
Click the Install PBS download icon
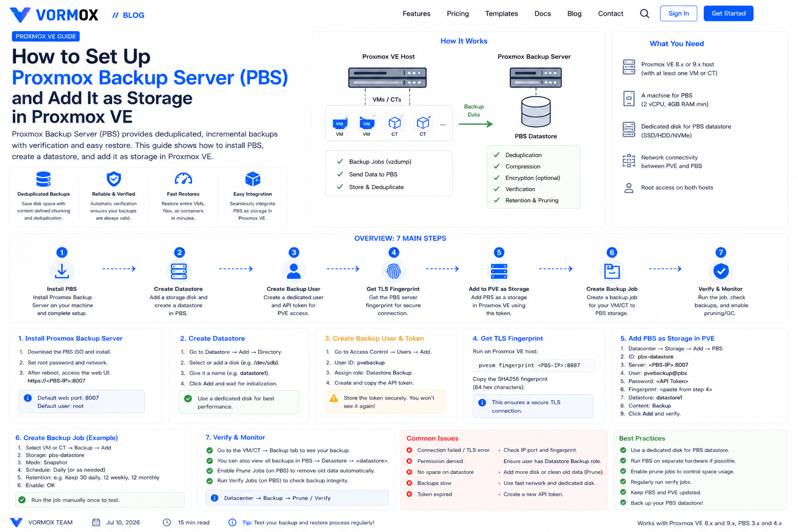pyautogui.click(x=62, y=271)
